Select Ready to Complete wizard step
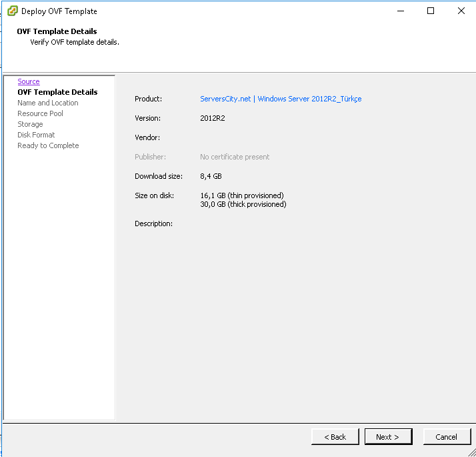476x457 pixels. [x=48, y=145]
